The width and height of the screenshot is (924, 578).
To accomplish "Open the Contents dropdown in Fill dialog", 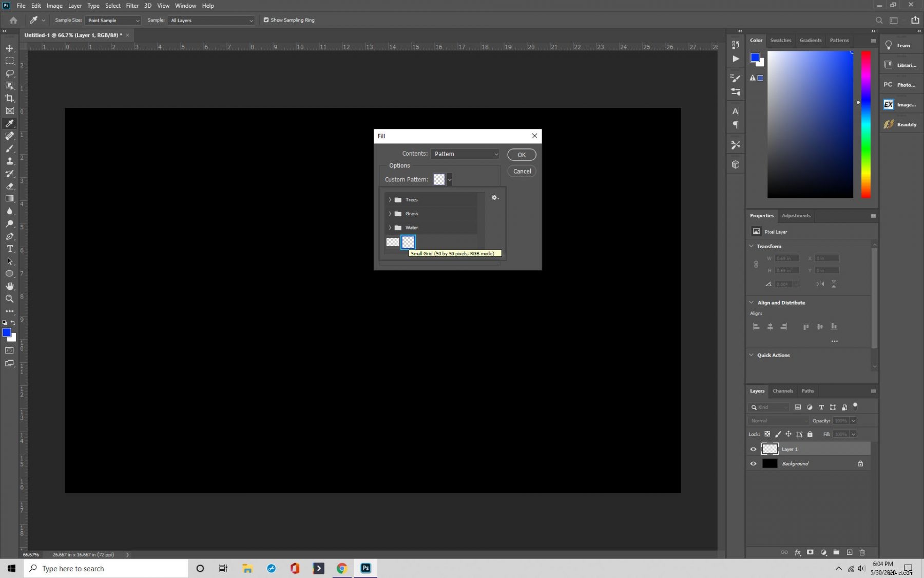I will (465, 154).
